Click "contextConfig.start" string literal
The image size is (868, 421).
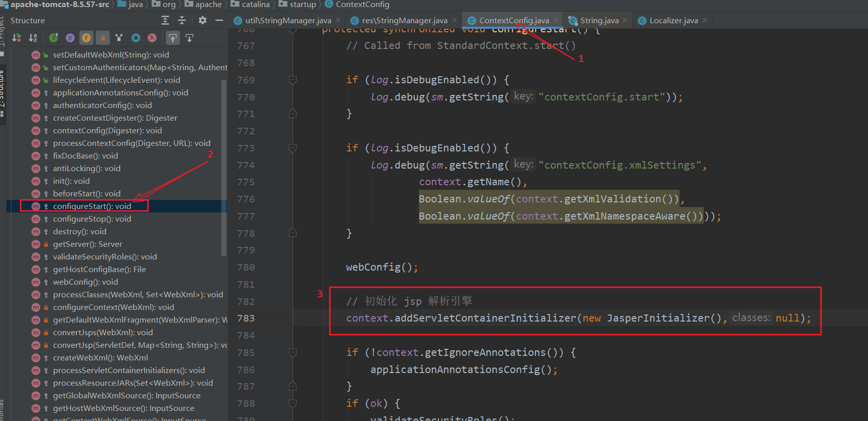601,97
